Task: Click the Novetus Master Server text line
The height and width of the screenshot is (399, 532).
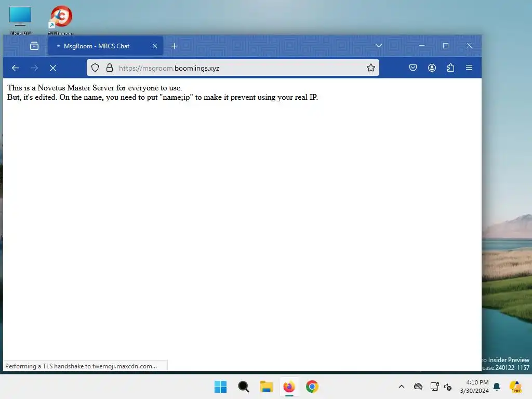Action: [x=95, y=88]
